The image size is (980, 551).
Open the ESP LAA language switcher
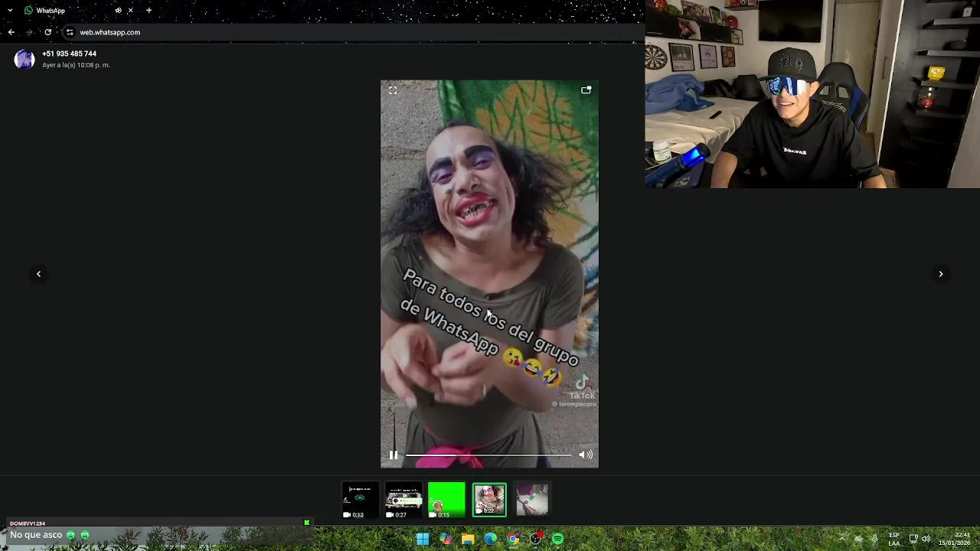tap(894, 539)
